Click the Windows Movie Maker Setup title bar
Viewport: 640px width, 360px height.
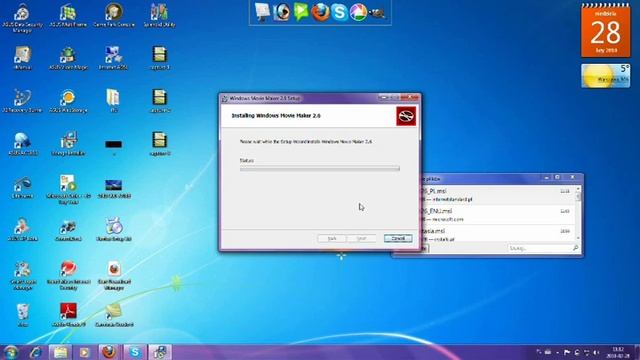click(302, 98)
